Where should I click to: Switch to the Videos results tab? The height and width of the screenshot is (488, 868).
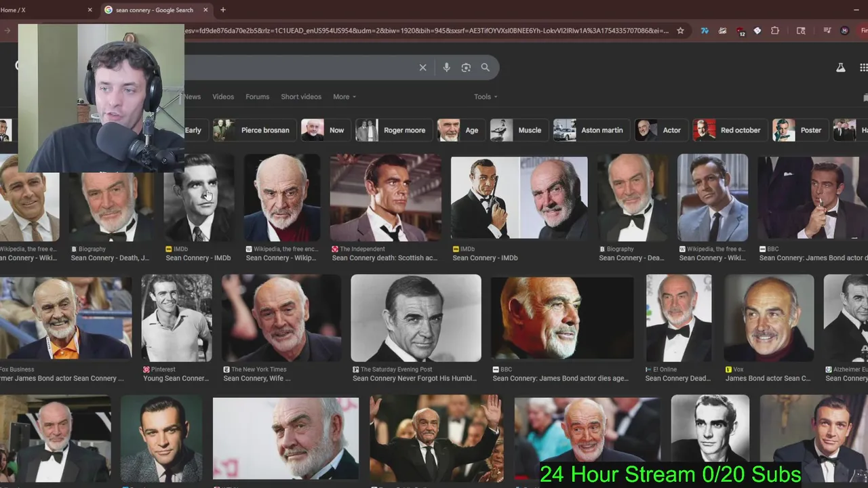click(223, 97)
